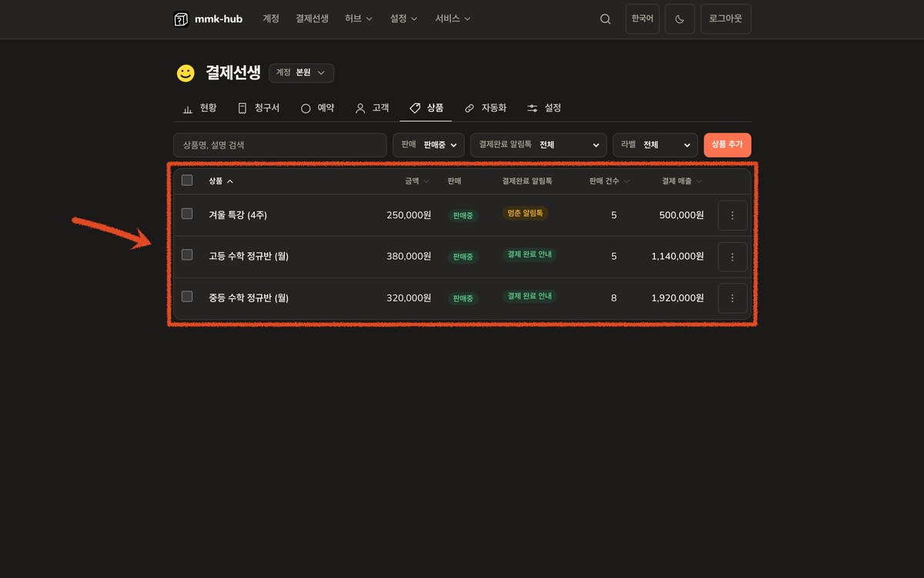This screenshot has height=578, width=924.
Task: Sort by 금액 column header
Action: [417, 181]
